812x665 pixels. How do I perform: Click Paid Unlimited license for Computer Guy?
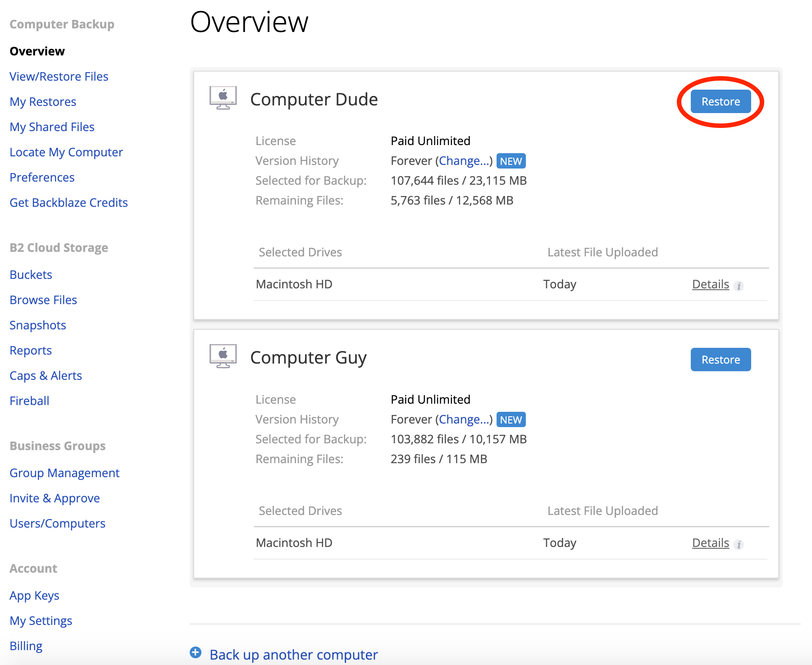pos(430,400)
